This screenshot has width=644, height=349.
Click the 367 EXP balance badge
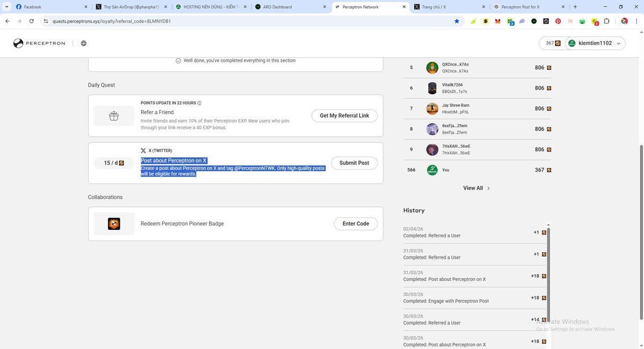tap(553, 43)
